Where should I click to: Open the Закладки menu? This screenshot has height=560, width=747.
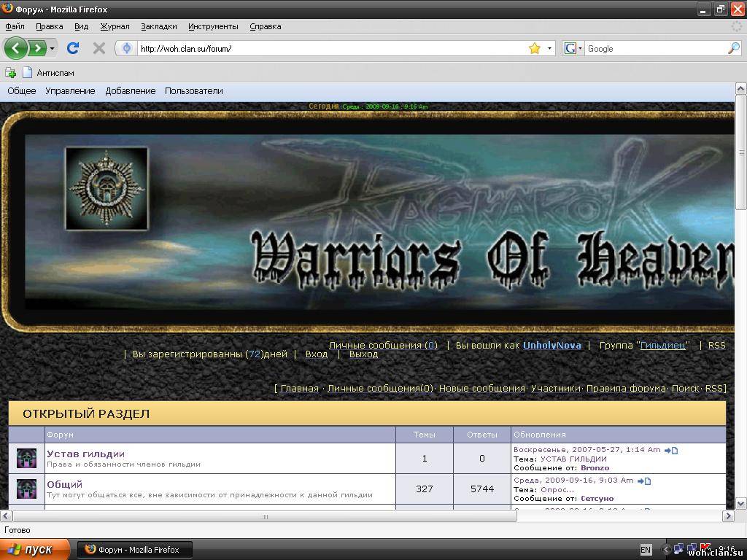pyautogui.click(x=158, y=26)
